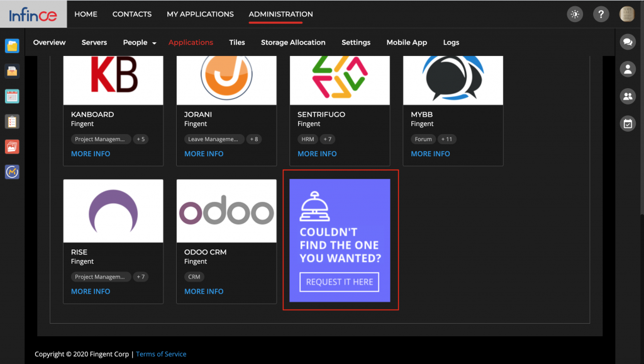Toggle the light/dark theme sun icon
The width and height of the screenshot is (644, 364).
point(575,14)
